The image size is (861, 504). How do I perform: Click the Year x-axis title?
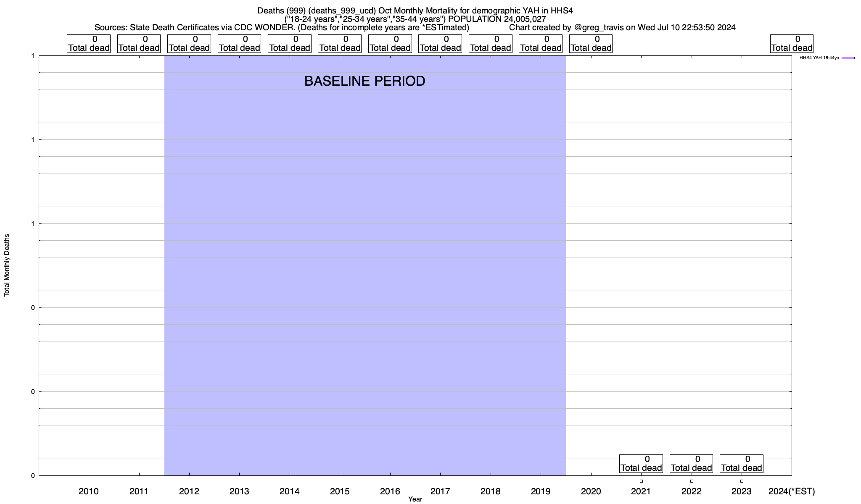pos(415,499)
